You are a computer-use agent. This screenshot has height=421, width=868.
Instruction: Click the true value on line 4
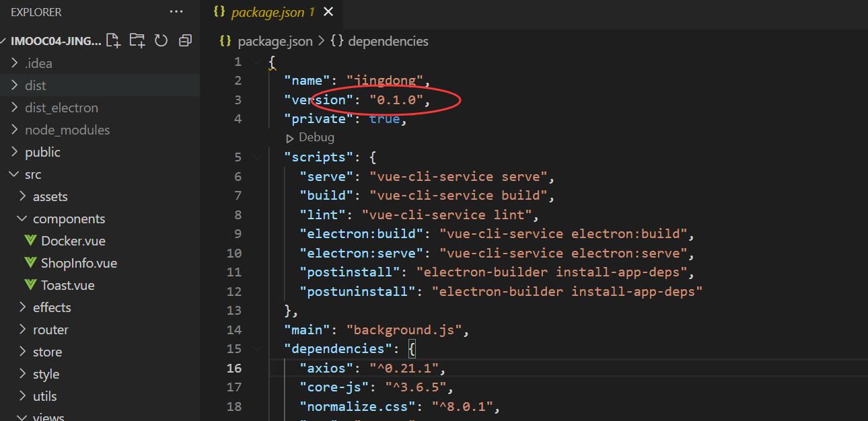[x=385, y=118]
